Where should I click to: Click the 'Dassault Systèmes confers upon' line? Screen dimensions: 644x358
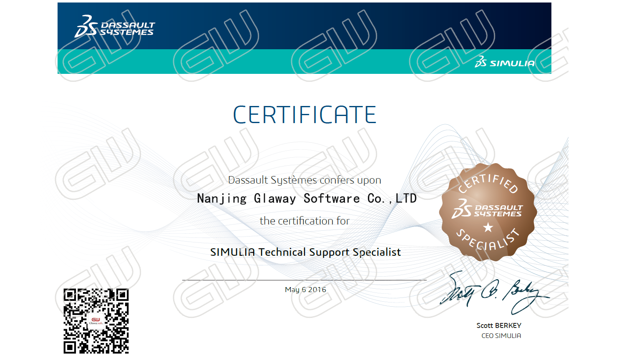304,180
